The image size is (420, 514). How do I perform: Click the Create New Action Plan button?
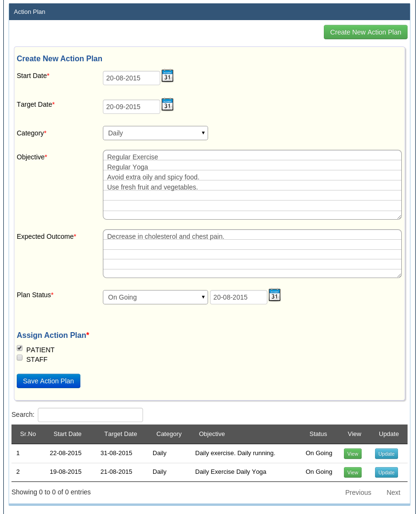(365, 32)
